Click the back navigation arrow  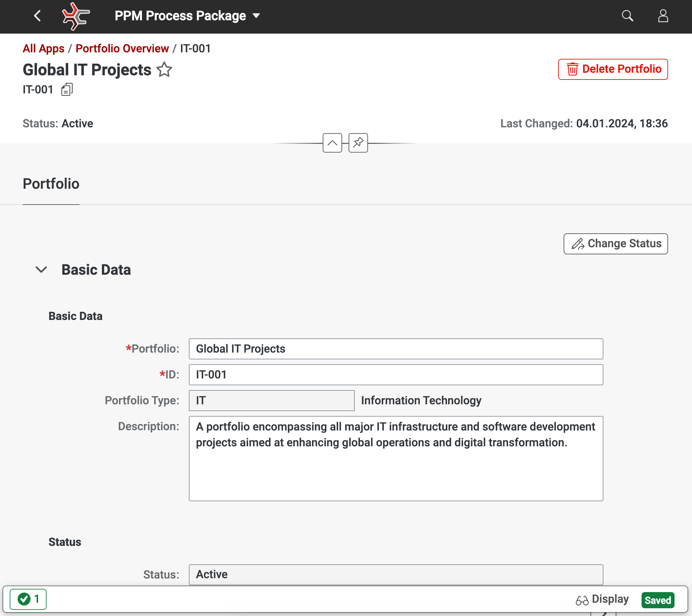37,16
